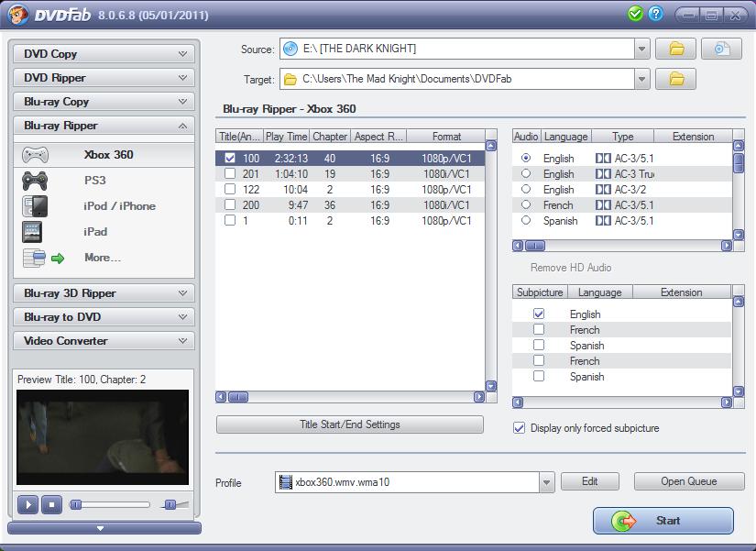This screenshot has width=756, height=551.
Task: Enable French subpicture checkbox
Action: [539, 330]
